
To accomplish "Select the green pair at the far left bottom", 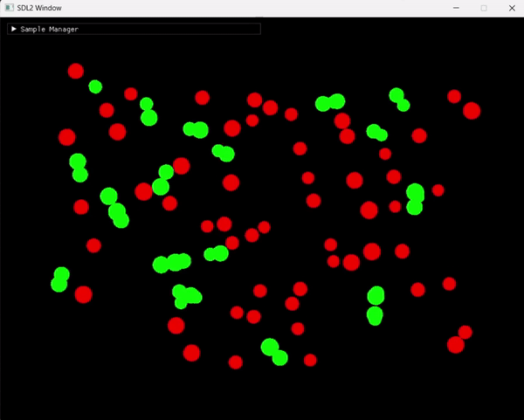I will tap(60, 279).
